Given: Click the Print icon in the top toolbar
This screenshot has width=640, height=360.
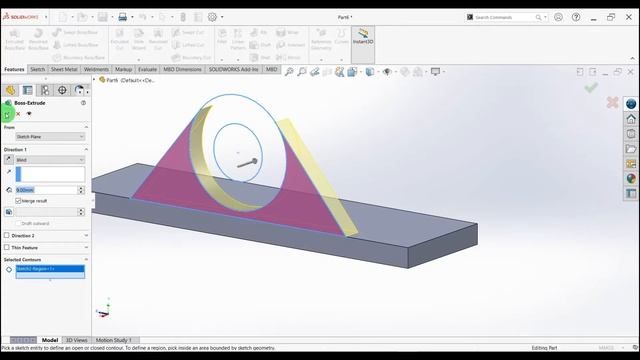Looking at the screenshot, I should click(122, 17).
